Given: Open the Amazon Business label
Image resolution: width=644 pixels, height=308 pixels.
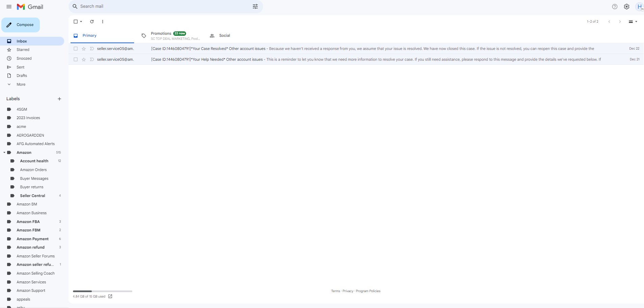Looking at the screenshot, I should [x=32, y=213].
